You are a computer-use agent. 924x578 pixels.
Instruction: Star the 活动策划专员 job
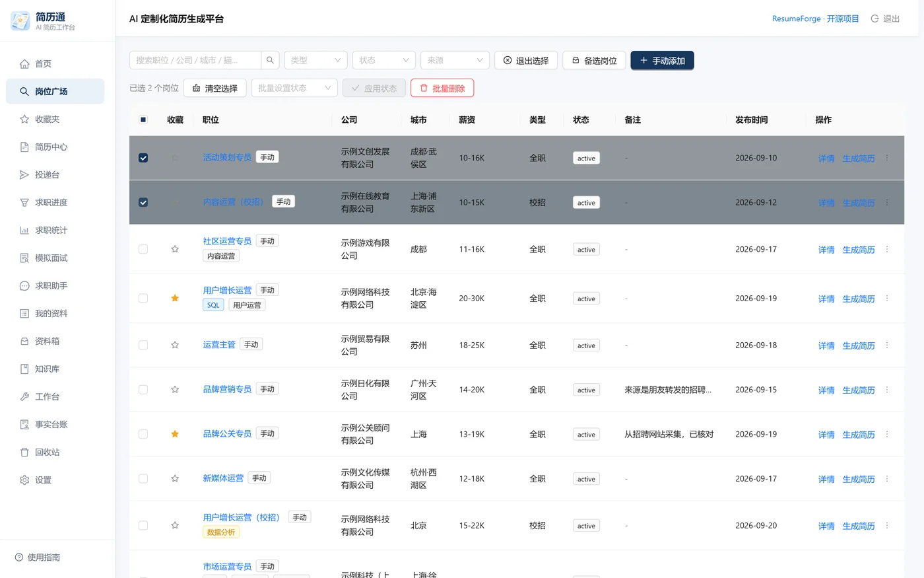[175, 158]
